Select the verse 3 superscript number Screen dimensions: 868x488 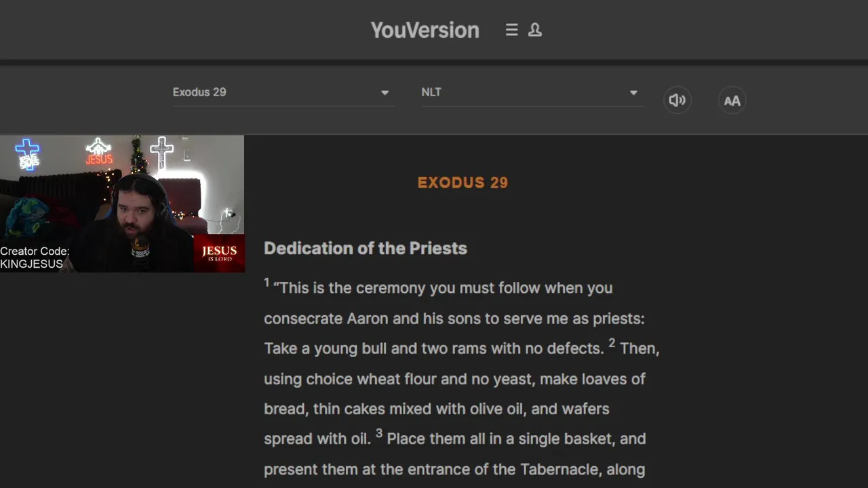tap(379, 434)
